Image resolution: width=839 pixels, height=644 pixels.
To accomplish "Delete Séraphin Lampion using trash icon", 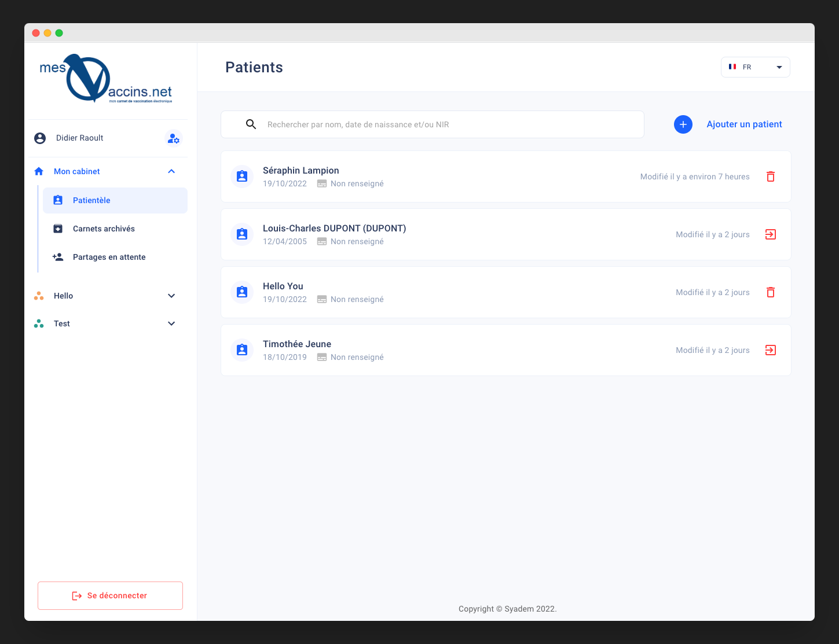I will click(770, 176).
